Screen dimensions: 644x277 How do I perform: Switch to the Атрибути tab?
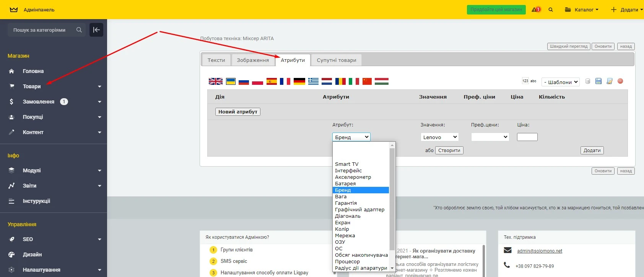293,60
